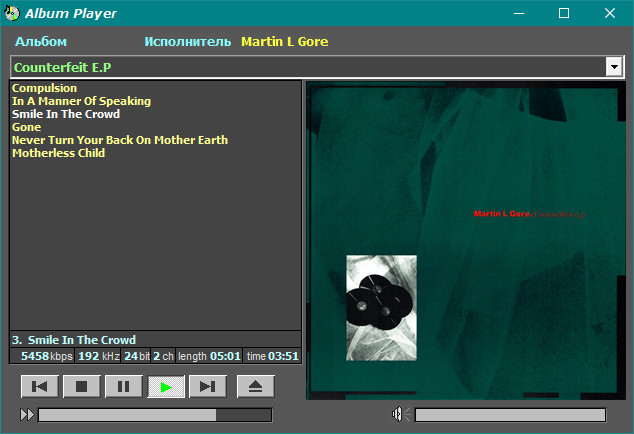
Task: Click the fast-forward icon beside the seek bar
Action: (27, 415)
